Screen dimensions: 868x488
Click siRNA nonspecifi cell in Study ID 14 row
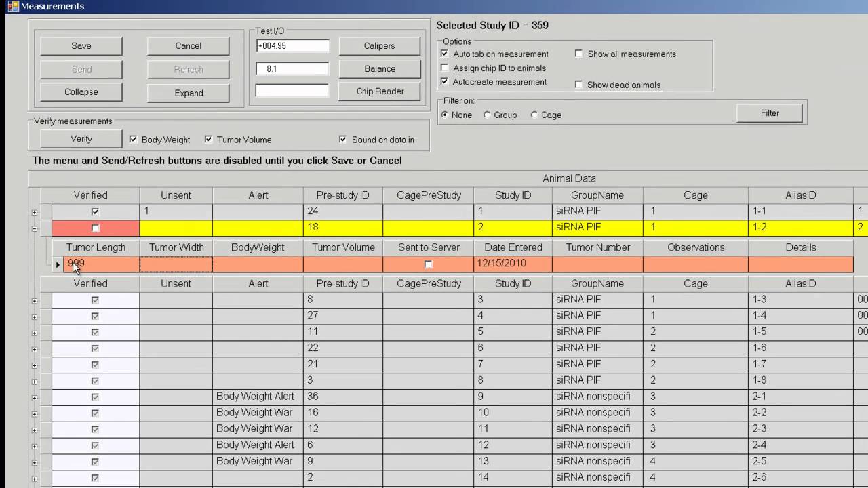pyautogui.click(x=597, y=477)
